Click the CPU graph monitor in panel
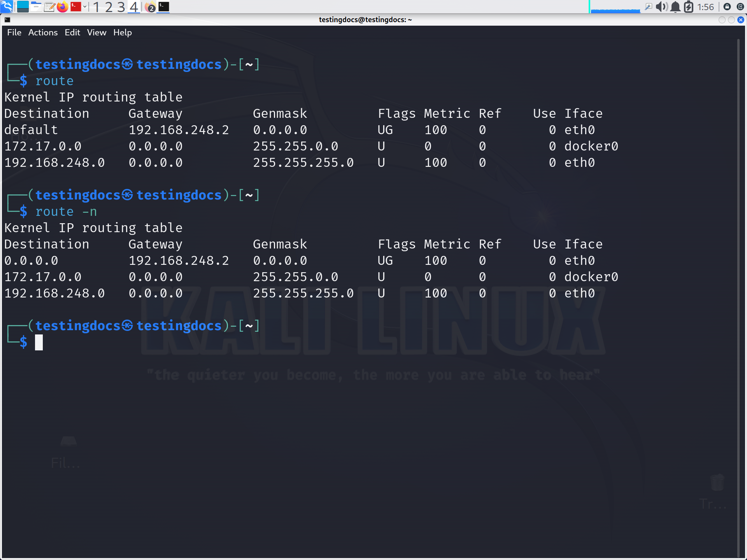Image resolution: width=747 pixels, height=560 pixels. [615, 7]
